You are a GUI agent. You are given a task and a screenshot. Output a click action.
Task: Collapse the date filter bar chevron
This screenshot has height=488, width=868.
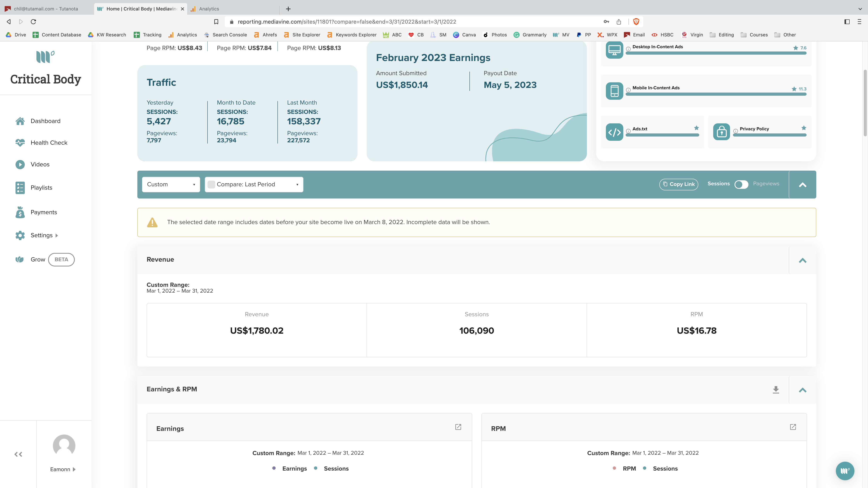click(802, 185)
